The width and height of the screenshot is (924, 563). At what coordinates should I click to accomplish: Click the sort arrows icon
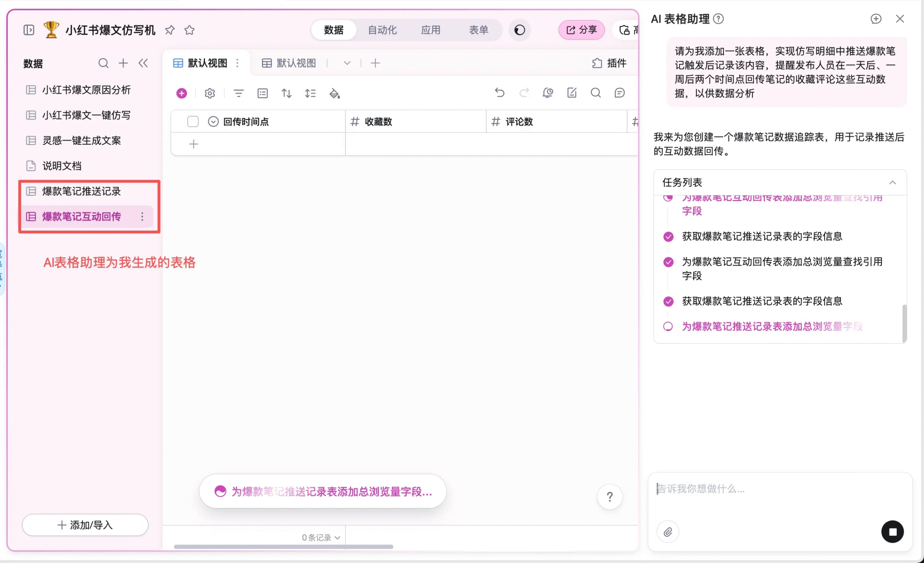(x=287, y=93)
